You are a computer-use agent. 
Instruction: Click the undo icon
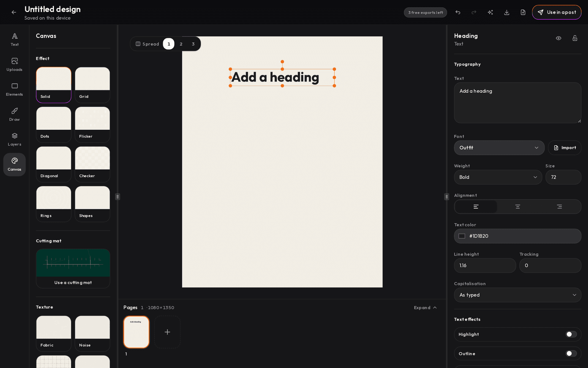tap(458, 12)
